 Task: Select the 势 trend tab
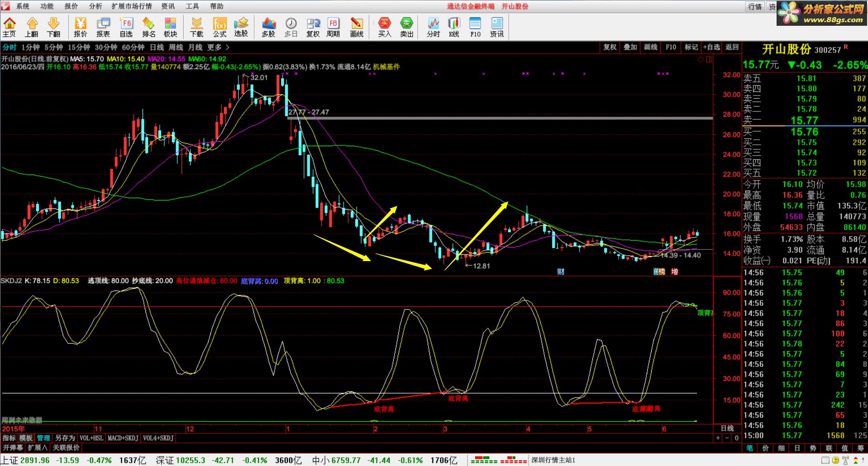point(813,448)
